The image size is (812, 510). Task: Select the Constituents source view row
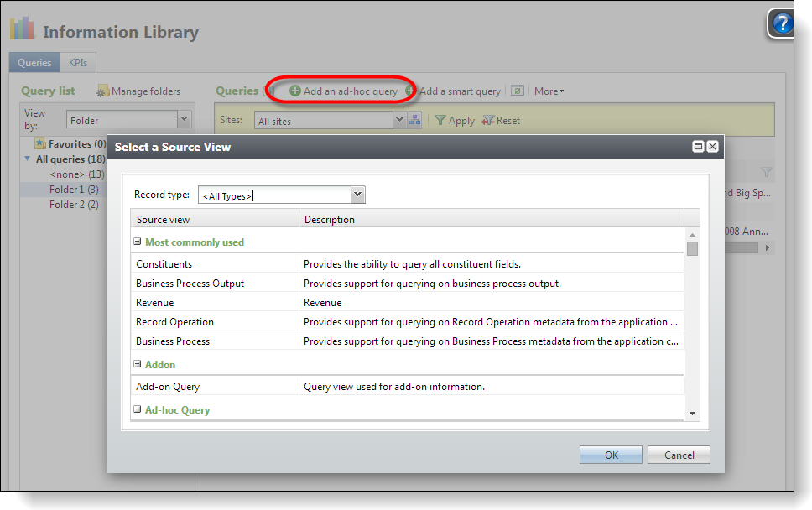pos(164,264)
